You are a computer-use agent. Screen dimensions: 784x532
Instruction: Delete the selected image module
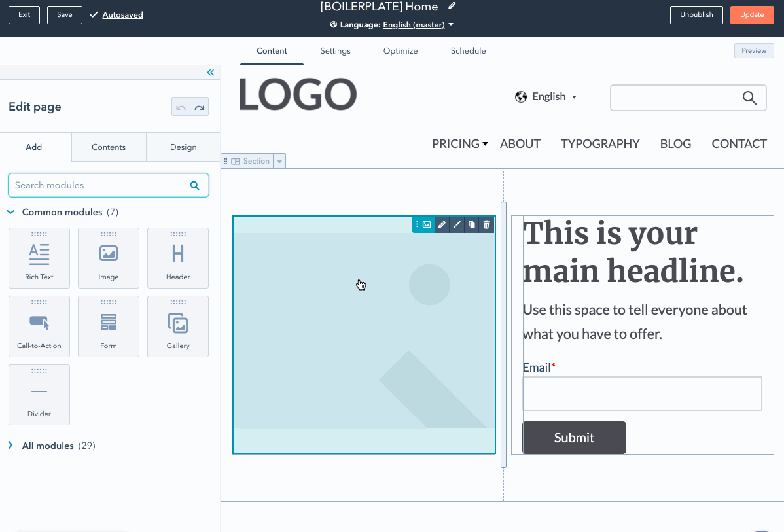[x=486, y=224]
